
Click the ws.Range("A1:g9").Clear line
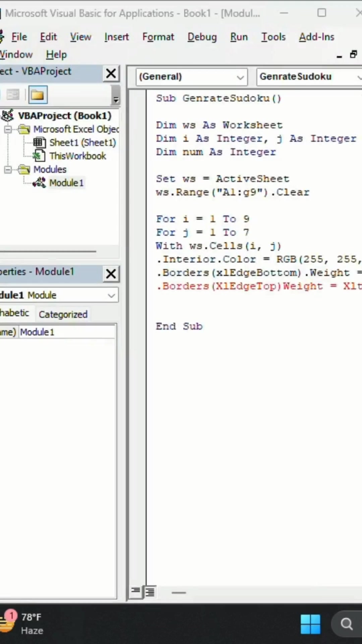coord(233,192)
